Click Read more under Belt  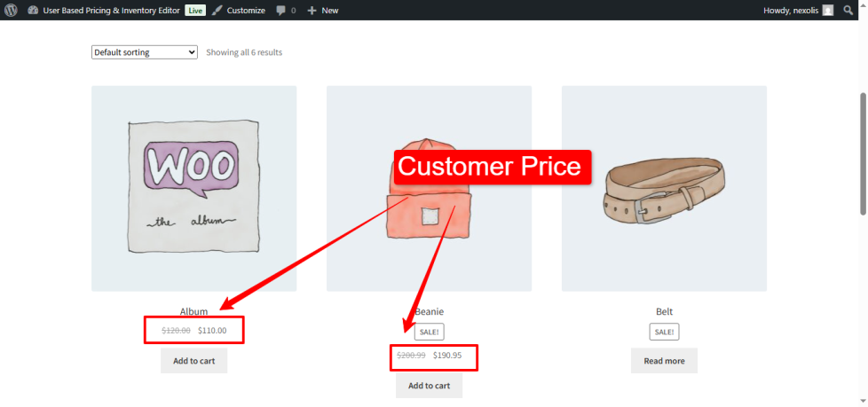(664, 361)
